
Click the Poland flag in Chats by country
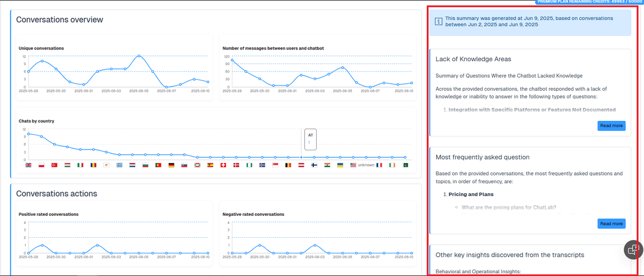pos(41,165)
